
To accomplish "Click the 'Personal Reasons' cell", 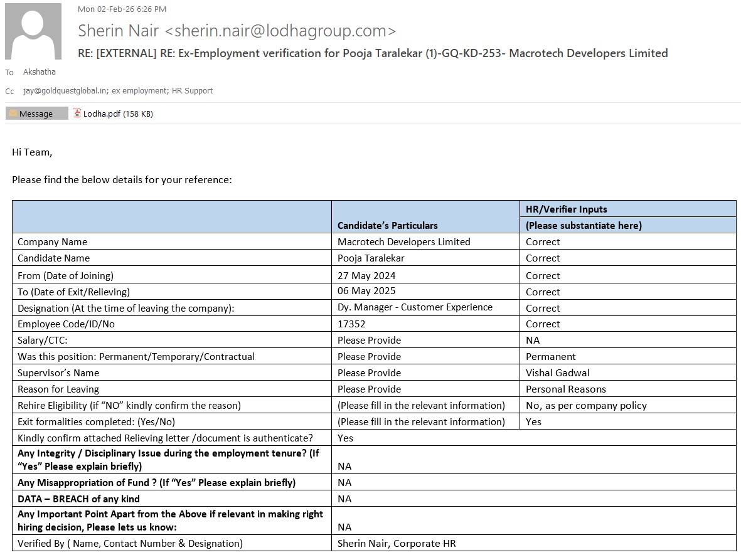I will pos(565,389).
